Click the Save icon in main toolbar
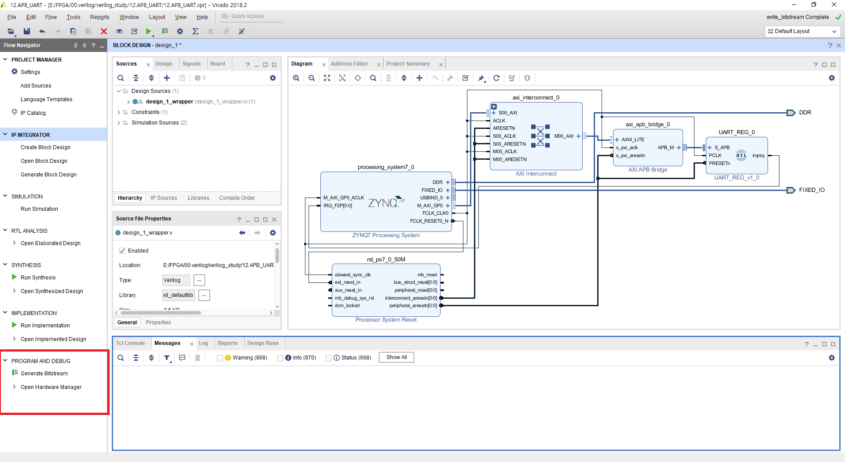 click(x=26, y=31)
